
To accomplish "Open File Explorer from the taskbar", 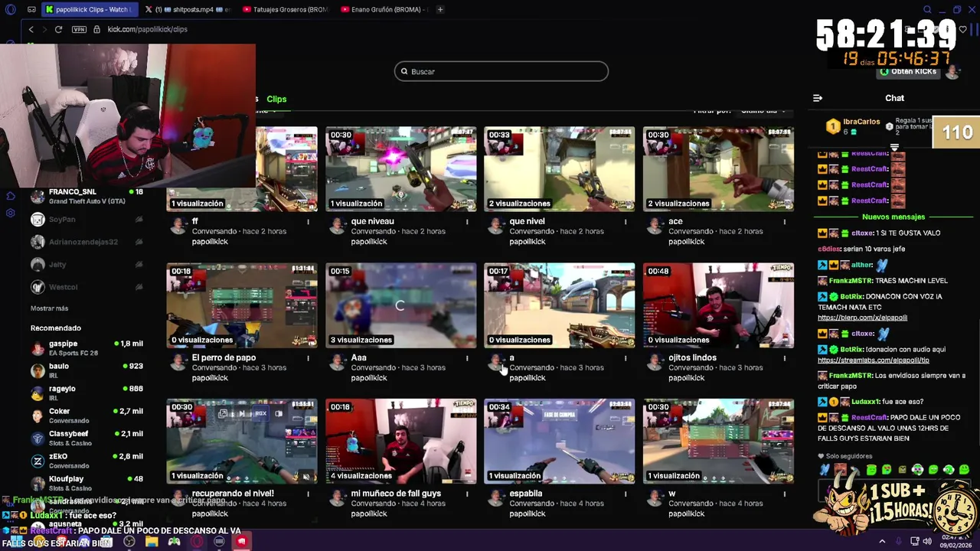I will click(152, 542).
